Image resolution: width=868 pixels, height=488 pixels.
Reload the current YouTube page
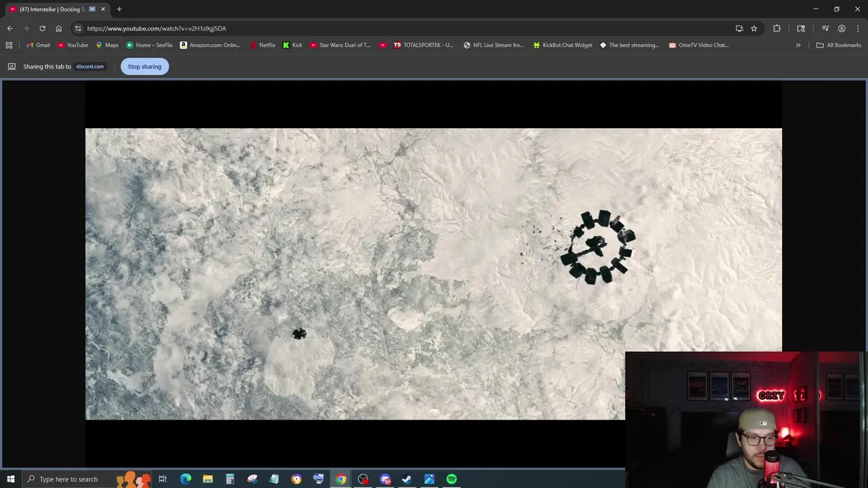click(42, 28)
